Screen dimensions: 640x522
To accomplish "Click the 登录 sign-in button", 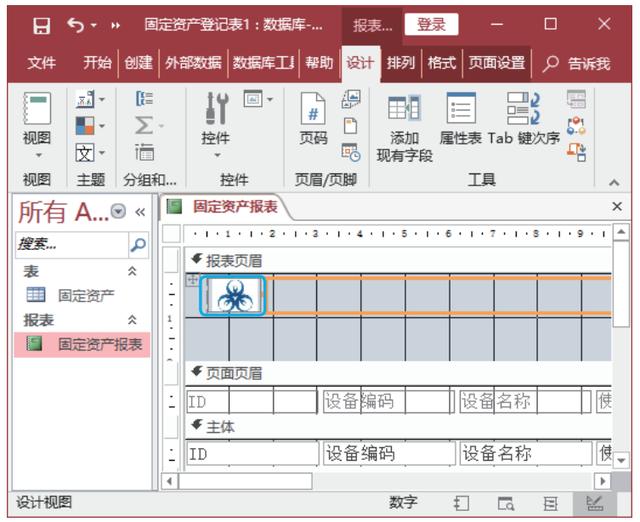I will pos(431,24).
